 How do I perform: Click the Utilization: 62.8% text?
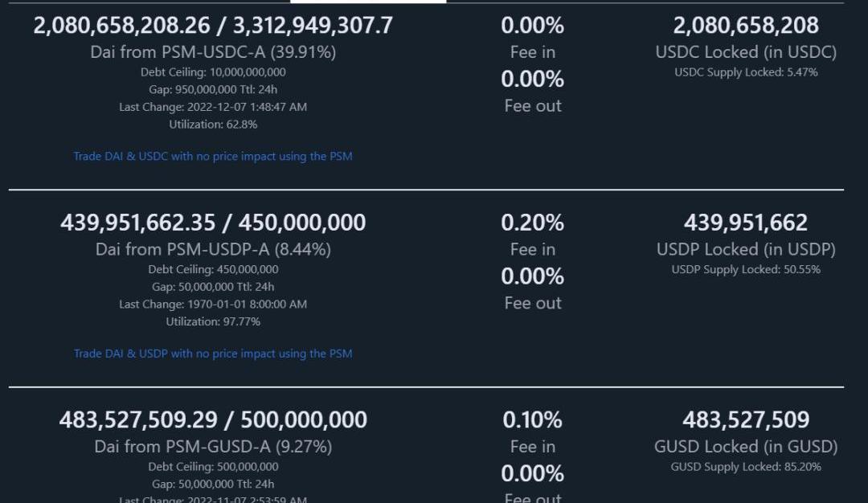pos(213,125)
